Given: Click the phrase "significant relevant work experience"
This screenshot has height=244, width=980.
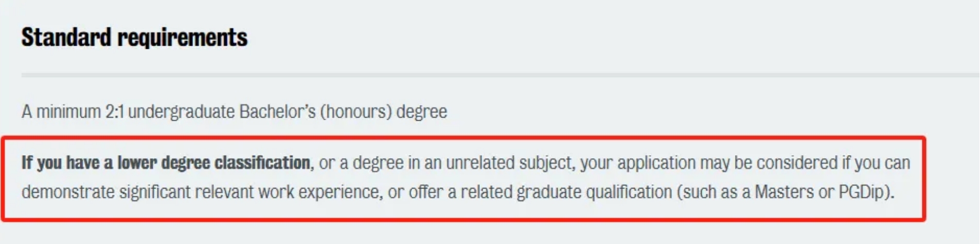Looking at the screenshot, I should 251,193.
